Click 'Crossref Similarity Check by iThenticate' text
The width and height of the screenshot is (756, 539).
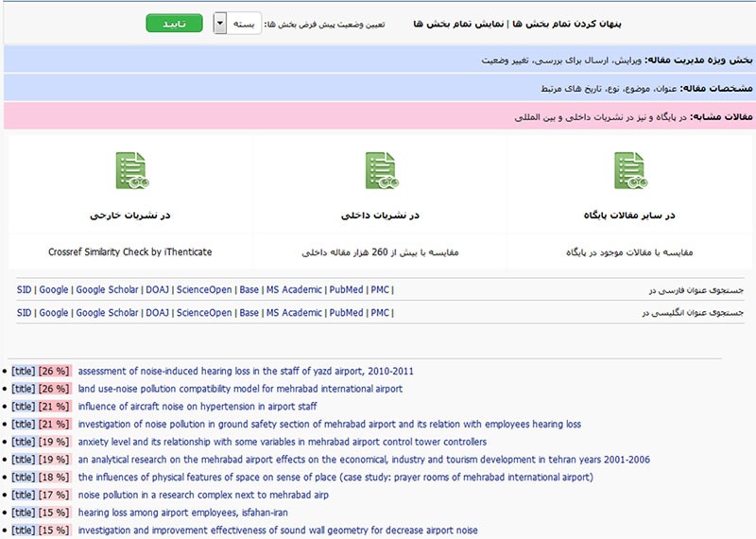[x=130, y=252]
